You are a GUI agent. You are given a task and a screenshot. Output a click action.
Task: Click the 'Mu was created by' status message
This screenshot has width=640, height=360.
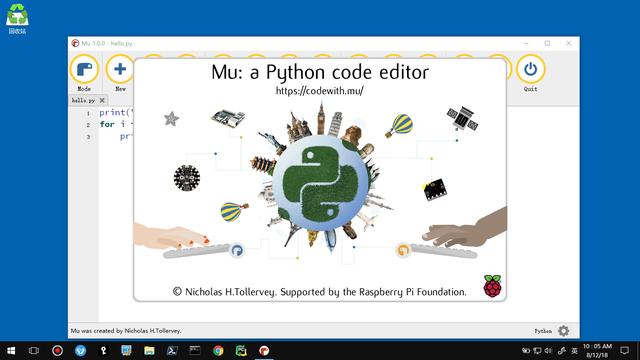pyautogui.click(x=126, y=331)
